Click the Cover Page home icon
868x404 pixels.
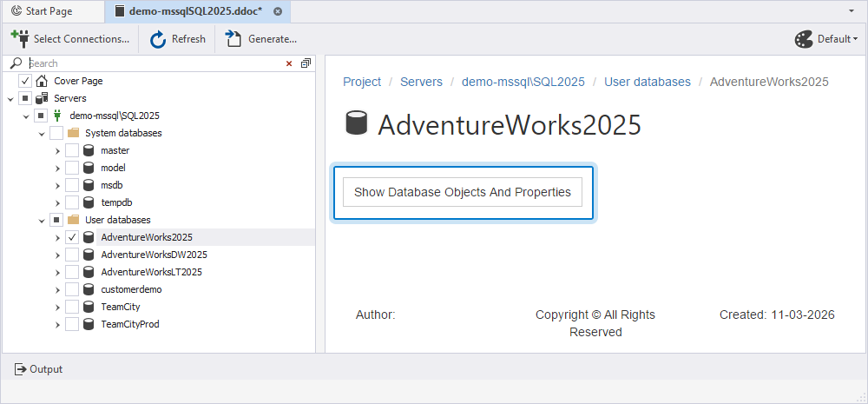42,81
